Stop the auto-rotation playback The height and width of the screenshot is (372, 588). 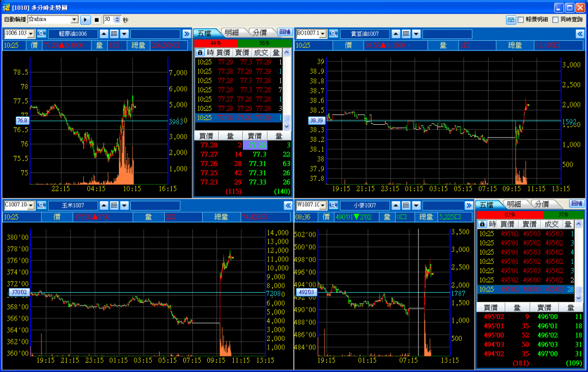tap(96, 20)
